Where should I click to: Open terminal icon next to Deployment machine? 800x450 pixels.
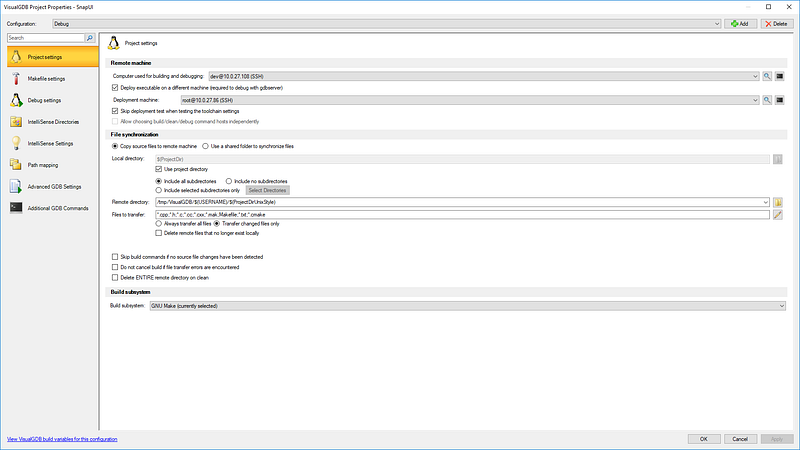(x=780, y=100)
